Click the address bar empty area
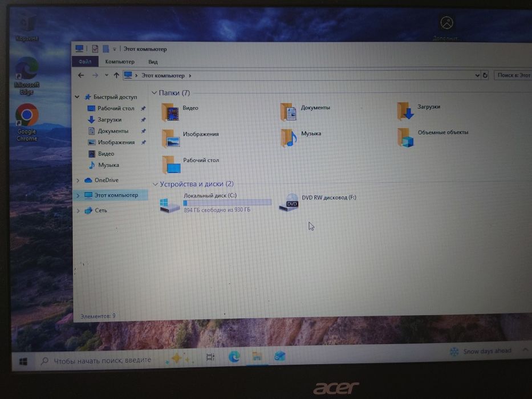 [332, 75]
